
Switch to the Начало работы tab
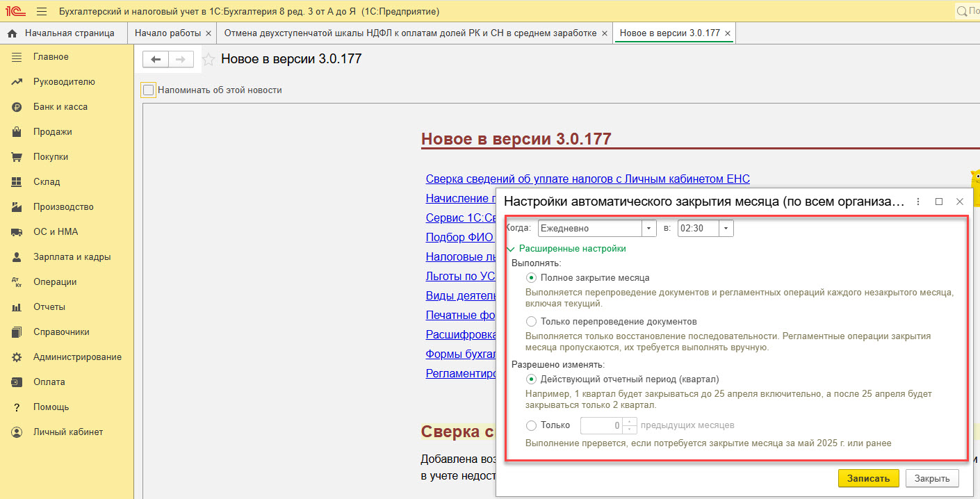tap(168, 33)
